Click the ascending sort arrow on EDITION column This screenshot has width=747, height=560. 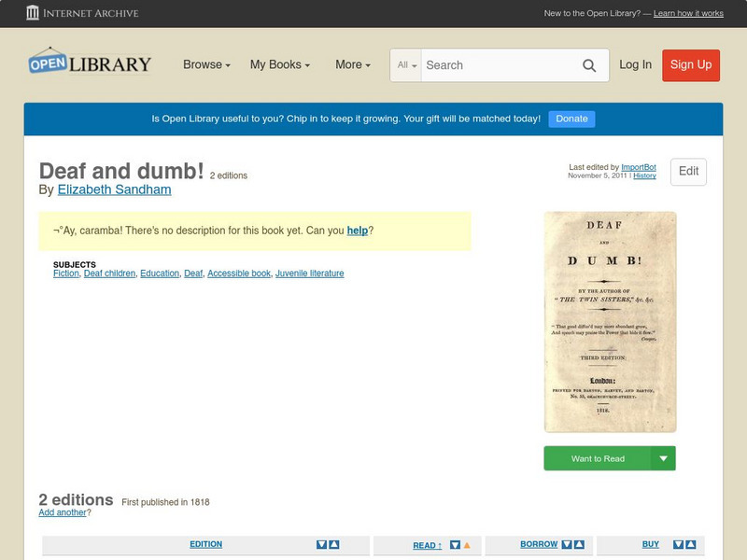click(x=333, y=544)
